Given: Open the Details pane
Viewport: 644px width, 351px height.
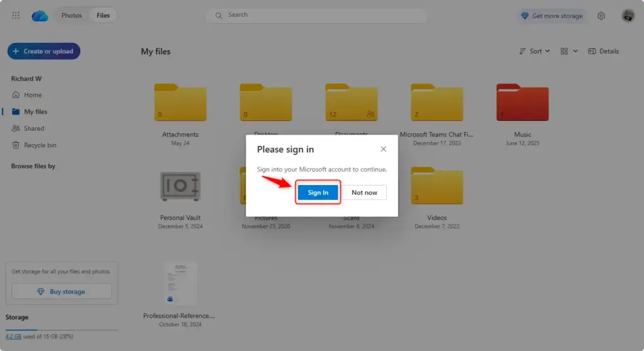Looking at the screenshot, I should click(603, 51).
